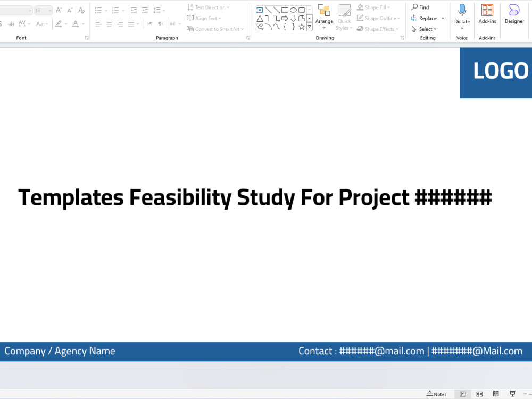Select the Arrow line shape

(x=277, y=10)
